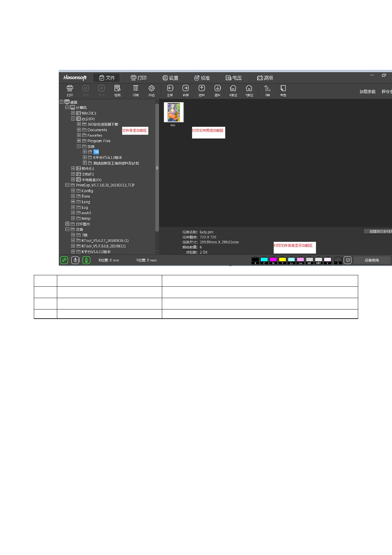Click the Z axis (Z轴) icon
Image resolution: width=392 pixels, height=555 pixels.
point(267,89)
